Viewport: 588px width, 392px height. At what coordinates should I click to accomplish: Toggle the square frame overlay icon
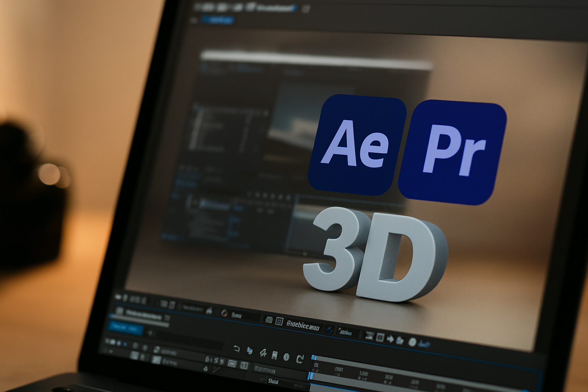point(279,321)
